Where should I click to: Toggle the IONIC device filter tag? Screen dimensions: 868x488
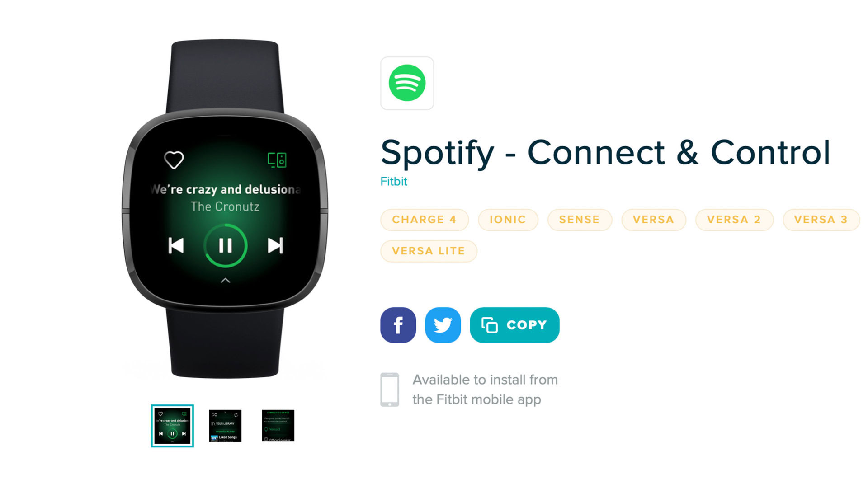508,220
